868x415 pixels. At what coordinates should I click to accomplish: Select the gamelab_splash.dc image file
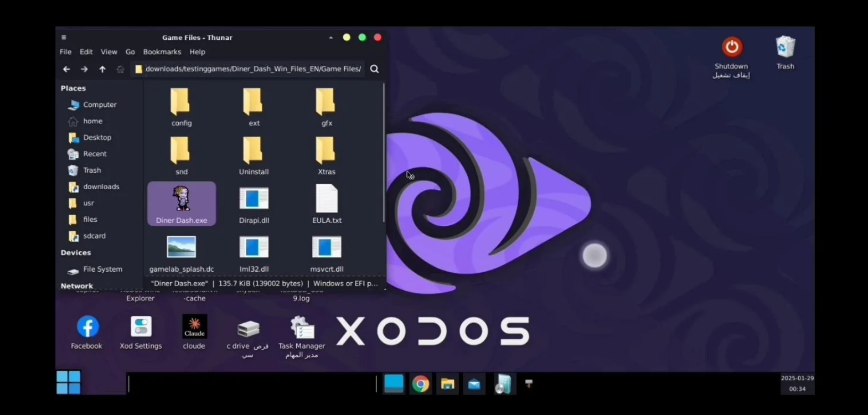(182, 253)
